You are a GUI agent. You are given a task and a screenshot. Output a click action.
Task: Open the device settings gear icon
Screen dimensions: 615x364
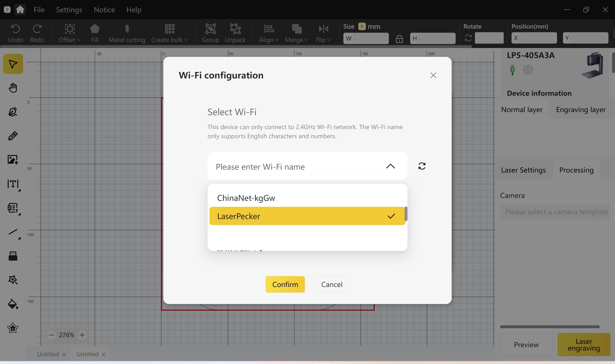(528, 70)
